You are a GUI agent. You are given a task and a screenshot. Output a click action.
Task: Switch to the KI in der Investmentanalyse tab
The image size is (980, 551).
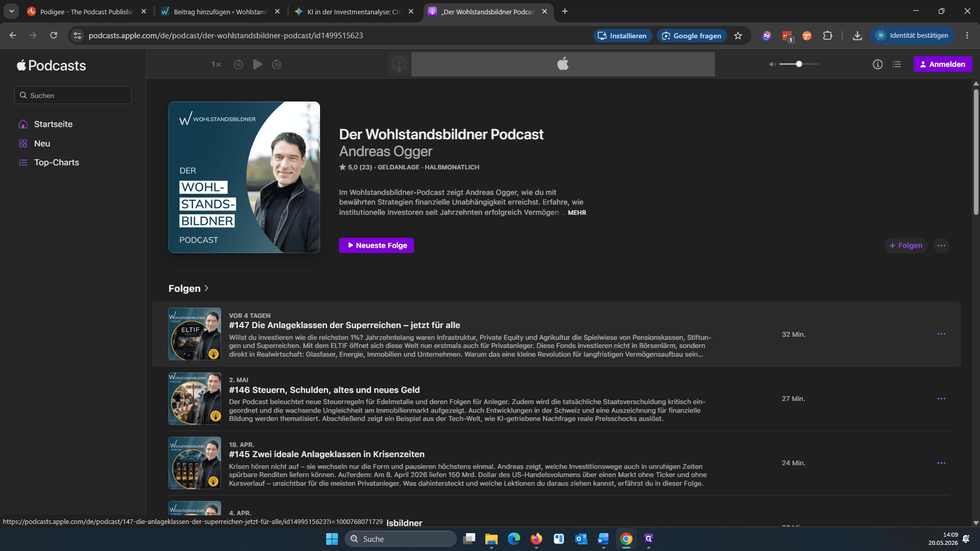pyautogui.click(x=354, y=11)
